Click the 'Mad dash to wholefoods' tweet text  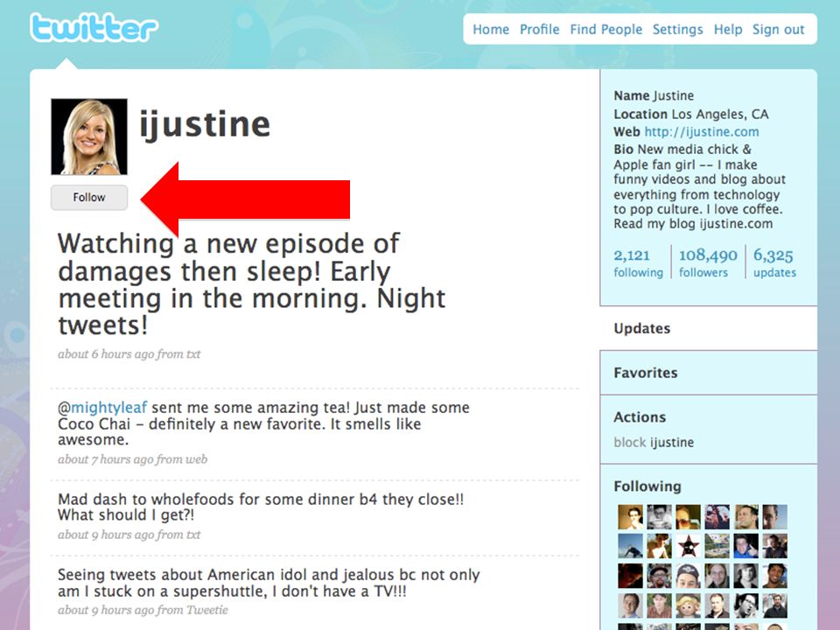261,507
